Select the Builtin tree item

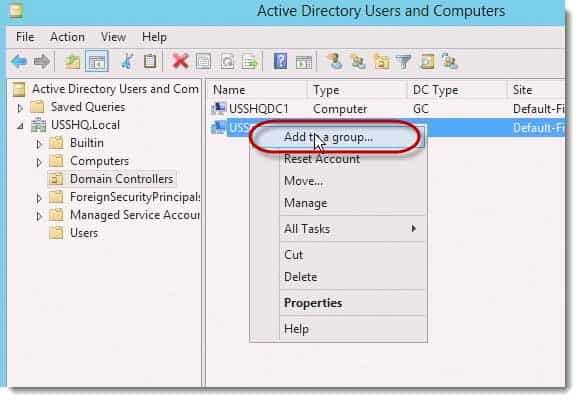(87, 143)
